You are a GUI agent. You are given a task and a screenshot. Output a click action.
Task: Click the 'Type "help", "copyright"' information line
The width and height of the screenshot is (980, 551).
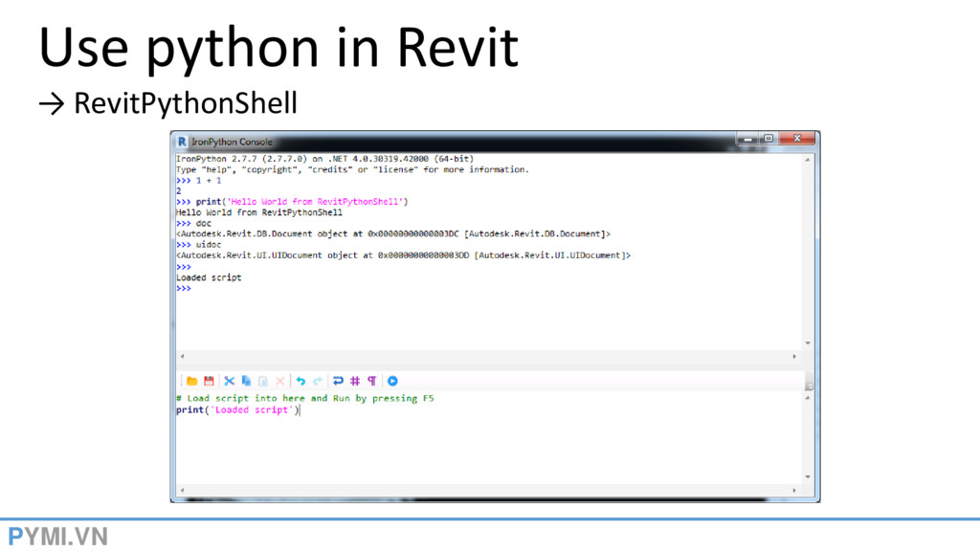point(352,170)
